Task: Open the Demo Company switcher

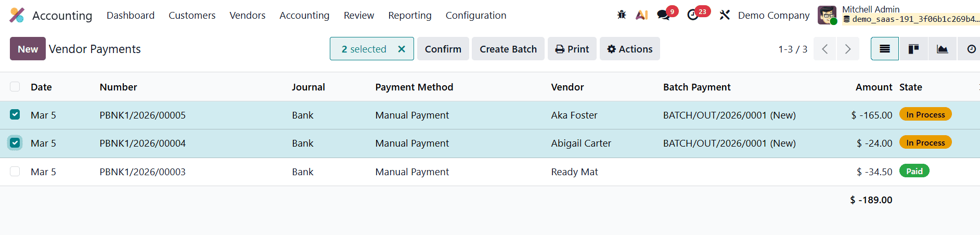Action: pos(773,15)
